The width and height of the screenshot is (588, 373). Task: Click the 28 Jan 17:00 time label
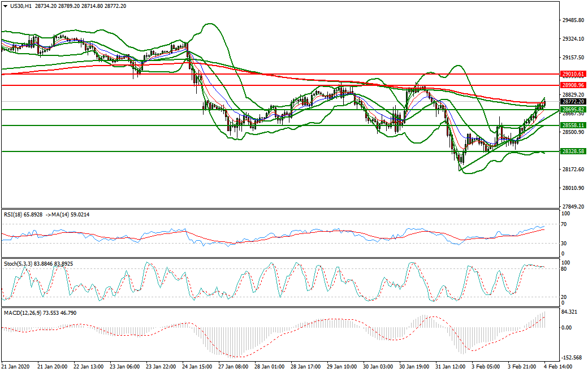306,367
